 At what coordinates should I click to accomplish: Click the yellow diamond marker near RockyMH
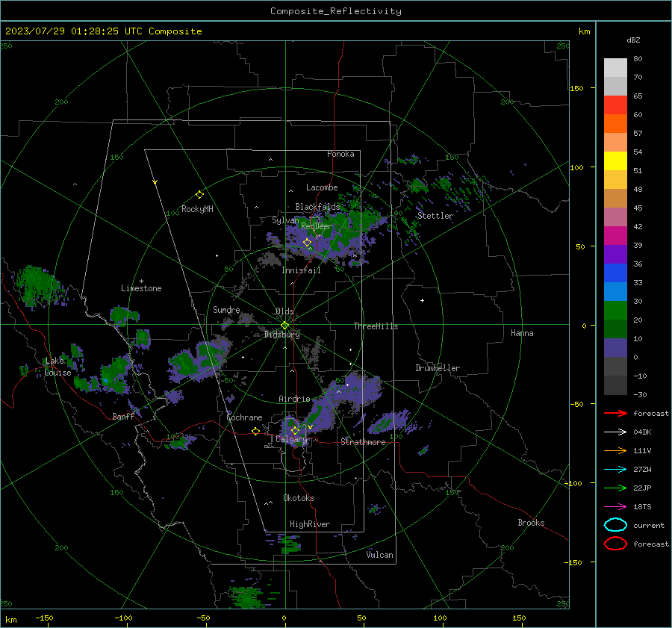[x=199, y=195]
